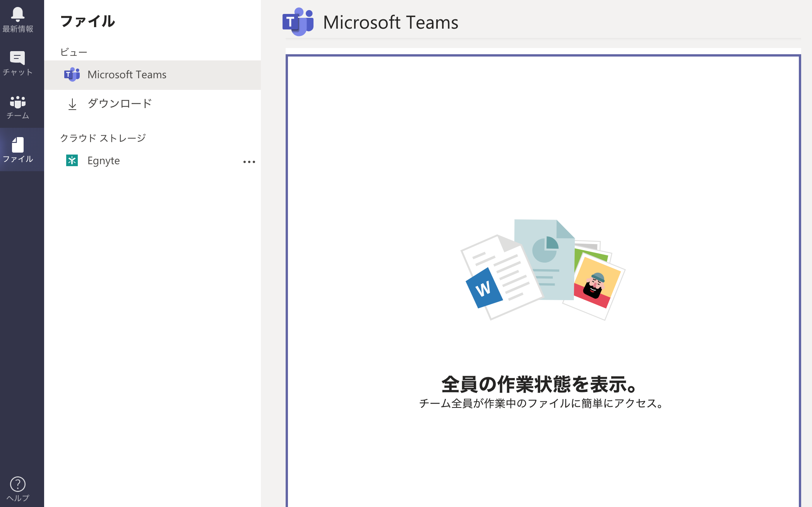Select the ファイル files icon in the sidebar
This screenshot has width=812, height=507.
[x=18, y=145]
